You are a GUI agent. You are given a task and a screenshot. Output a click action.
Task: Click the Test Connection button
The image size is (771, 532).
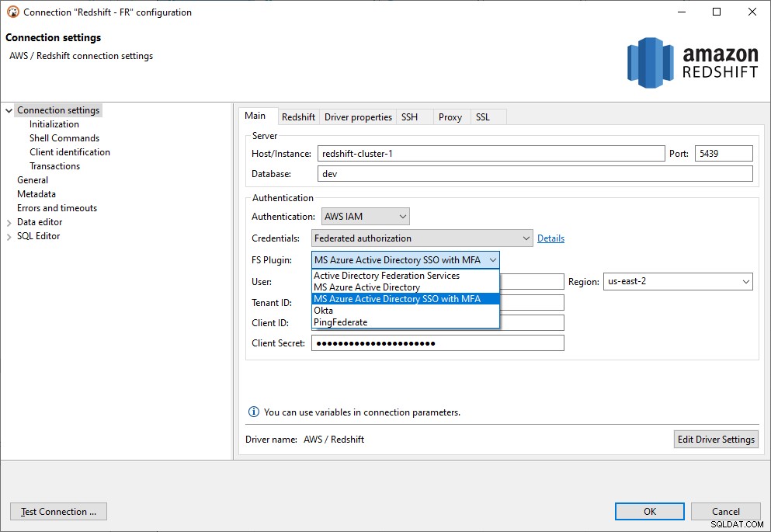click(58, 512)
